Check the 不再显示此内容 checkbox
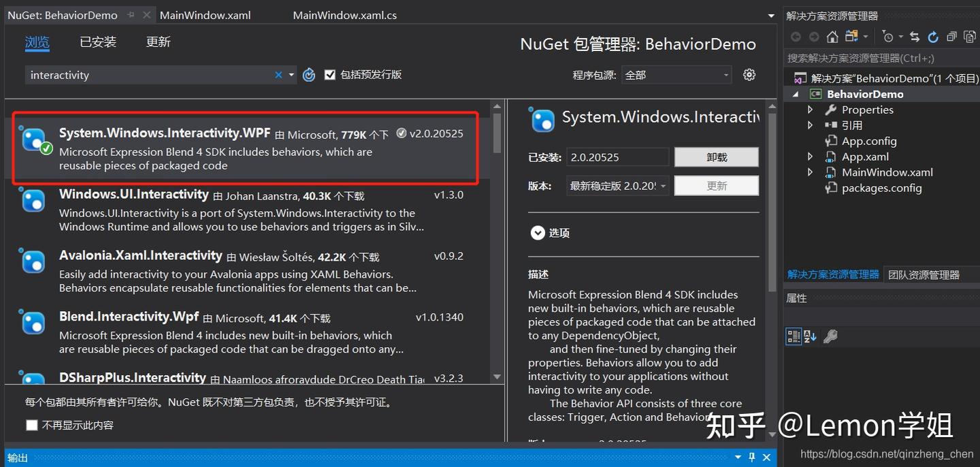The image size is (980, 467). coord(31,425)
